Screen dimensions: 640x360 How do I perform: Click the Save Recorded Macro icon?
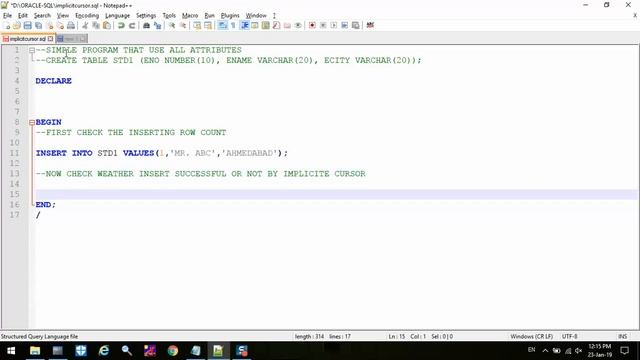coord(356,25)
